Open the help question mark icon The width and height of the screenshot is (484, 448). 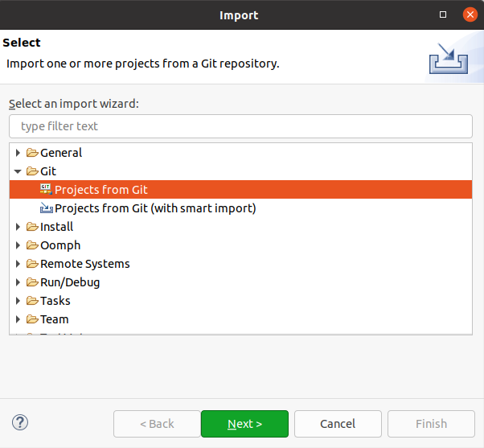pyautogui.click(x=20, y=423)
